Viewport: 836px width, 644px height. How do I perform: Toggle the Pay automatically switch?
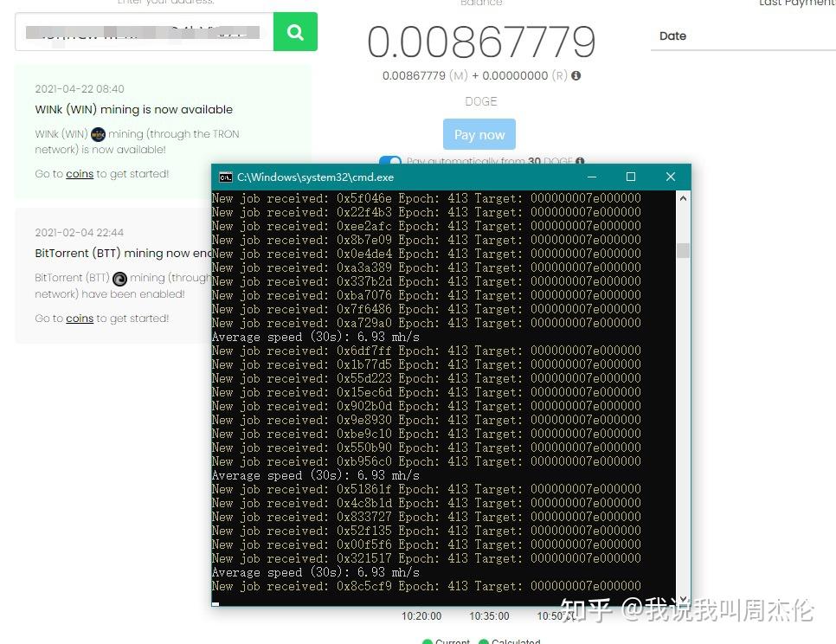coord(390,160)
